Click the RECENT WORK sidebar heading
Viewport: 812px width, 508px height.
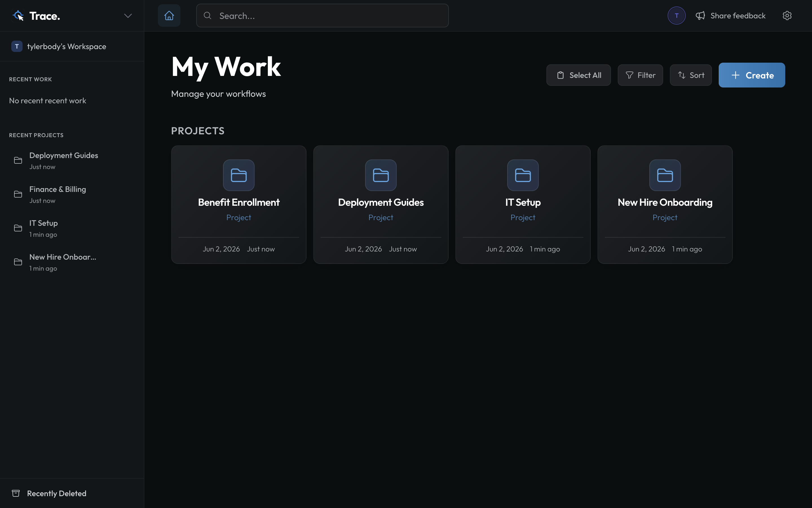[x=30, y=79]
